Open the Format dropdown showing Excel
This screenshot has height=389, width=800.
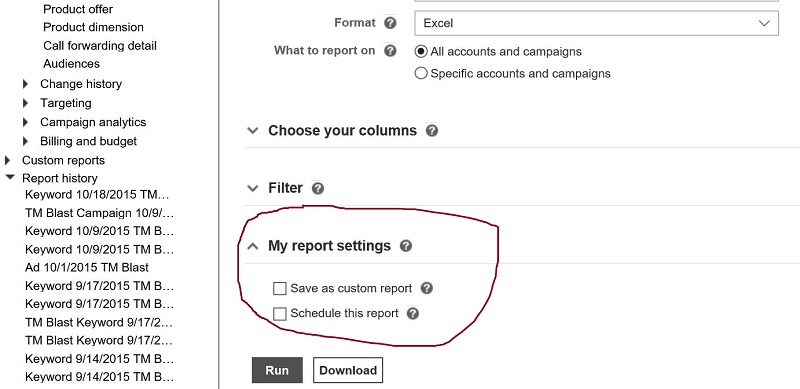pos(596,23)
